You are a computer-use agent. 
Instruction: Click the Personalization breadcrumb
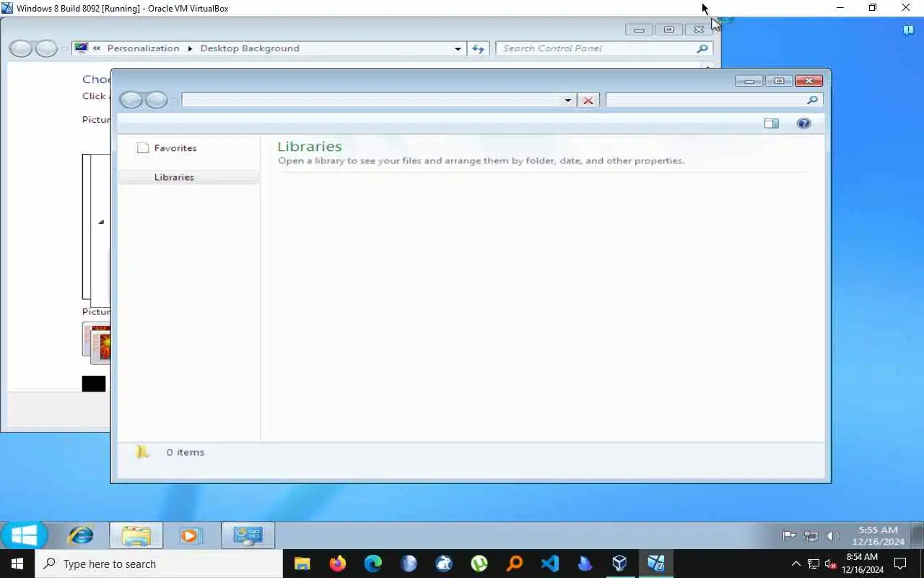coord(143,48)
